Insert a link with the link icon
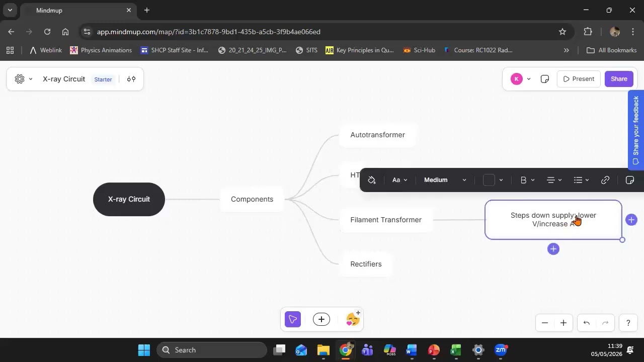This screenshot has width=644, height=362. point(605,180)
